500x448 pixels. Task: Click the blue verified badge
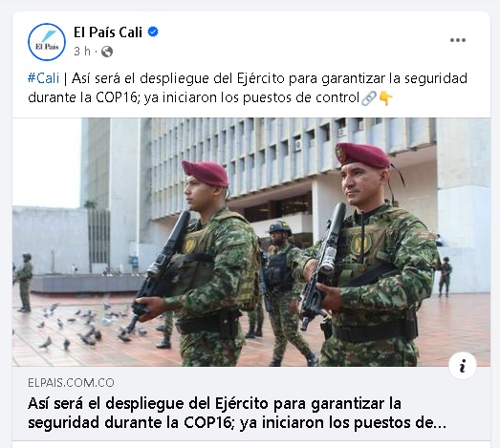(x=153, y=32)
